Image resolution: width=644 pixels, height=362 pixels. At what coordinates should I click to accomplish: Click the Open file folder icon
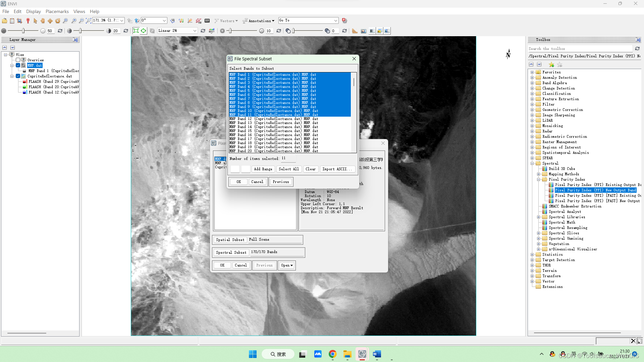pyautogui.click(x=4, y=21)
